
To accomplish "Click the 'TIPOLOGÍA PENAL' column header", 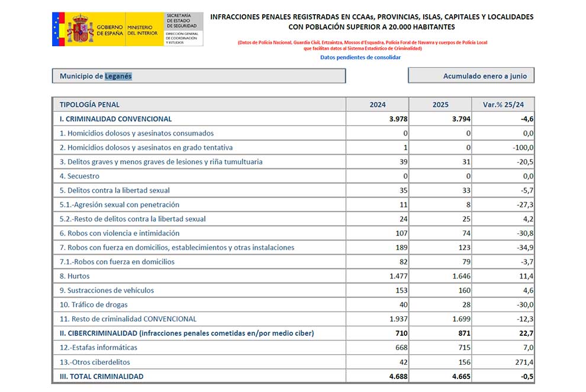I will point(89,105).
